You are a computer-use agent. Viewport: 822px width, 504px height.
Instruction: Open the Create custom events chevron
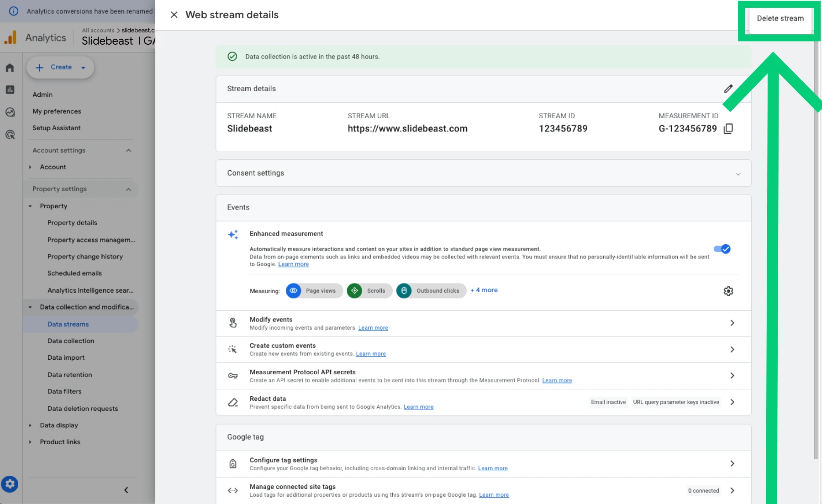coord(732,349)
